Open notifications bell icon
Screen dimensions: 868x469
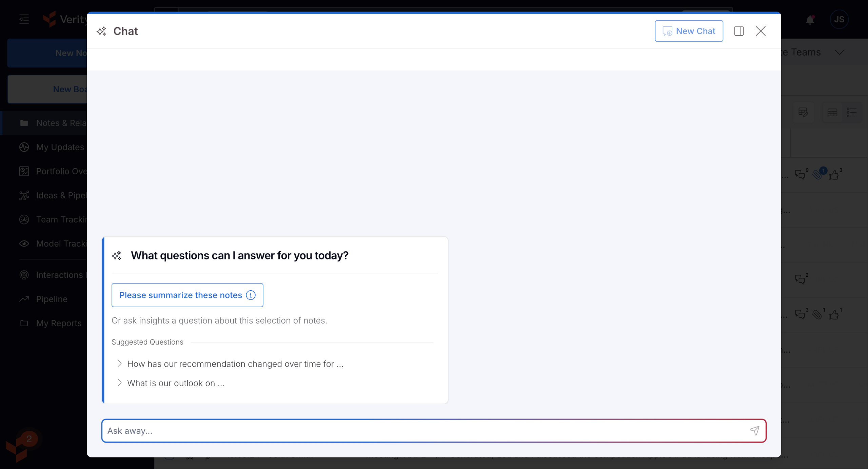click(x=810, y=20)
